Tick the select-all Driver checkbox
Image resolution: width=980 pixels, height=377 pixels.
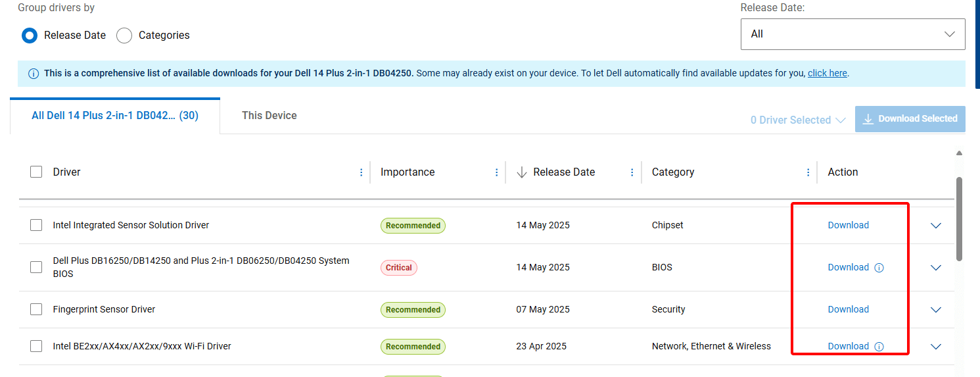pyautogui.click(x=36, y=172)
